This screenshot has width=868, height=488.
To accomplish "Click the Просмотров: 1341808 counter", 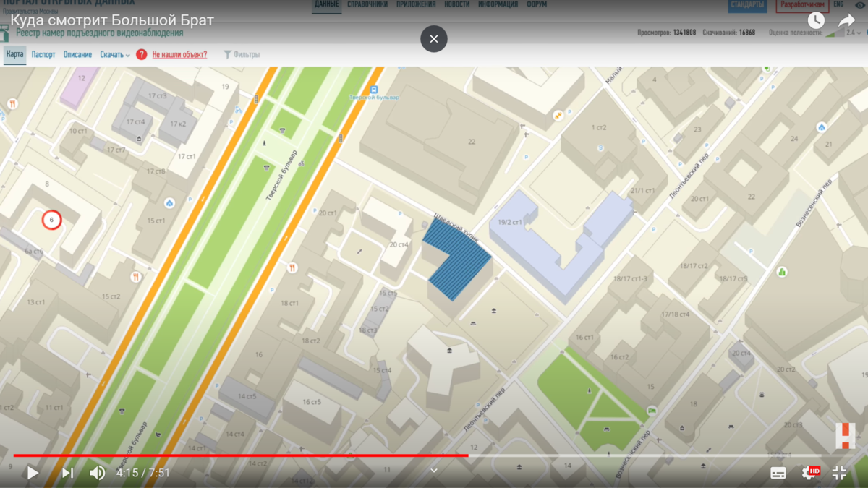I will [666, 33].
